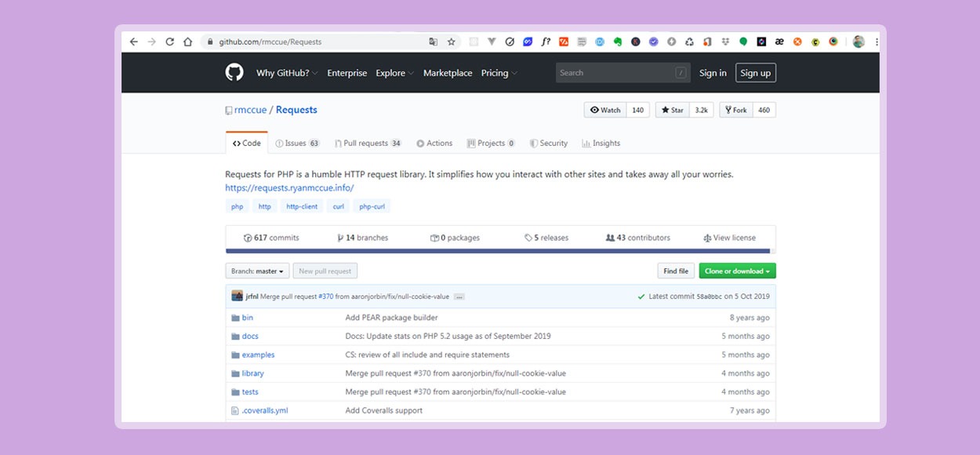The image size is (980, 455).
Task: Click the php-curl topic tag
Action: pos(372,206)
